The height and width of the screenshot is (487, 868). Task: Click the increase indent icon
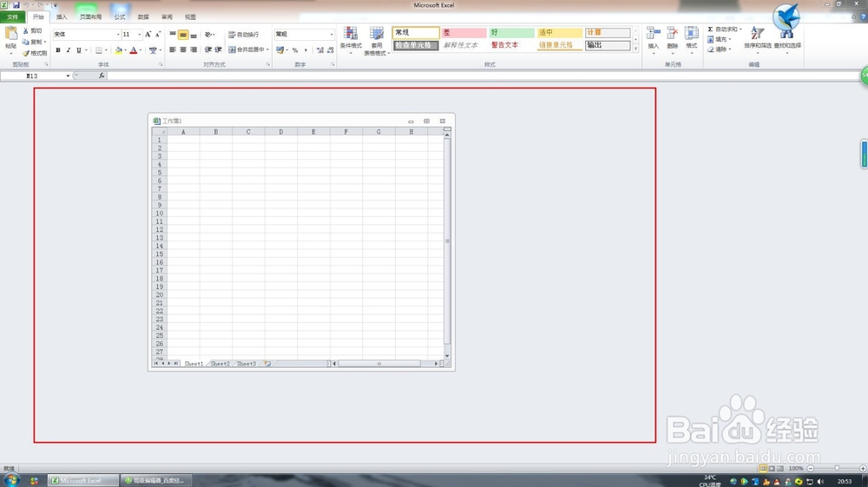(218, 49)
